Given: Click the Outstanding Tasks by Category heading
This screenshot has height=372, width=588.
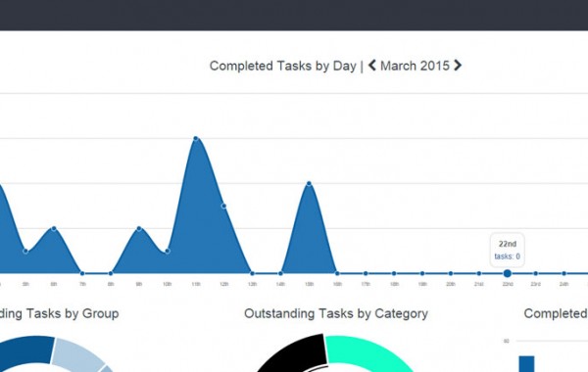Looking at the screenshot, I should pyautogui.click(x=336, y=313).
